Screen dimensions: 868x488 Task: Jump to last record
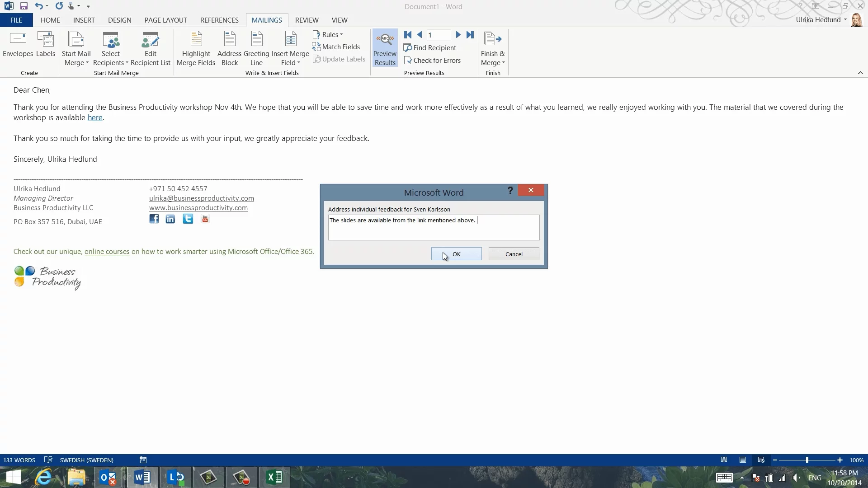click(x=470, y=35)
